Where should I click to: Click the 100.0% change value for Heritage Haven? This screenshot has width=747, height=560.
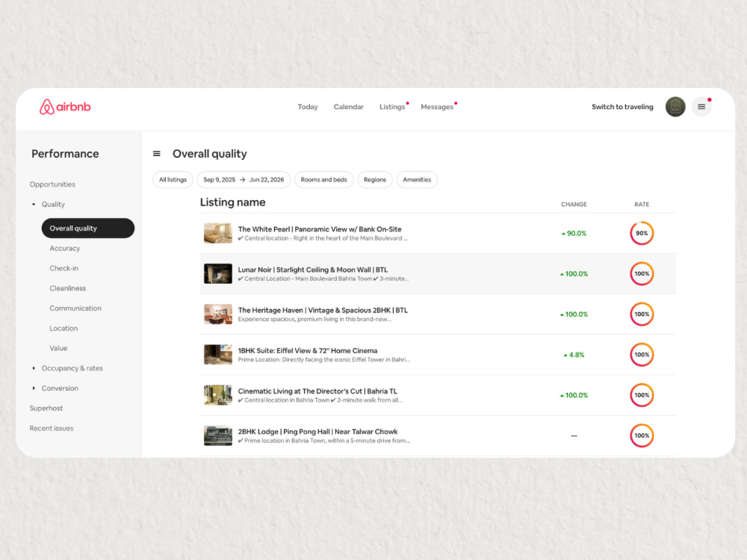click(574, 314)
